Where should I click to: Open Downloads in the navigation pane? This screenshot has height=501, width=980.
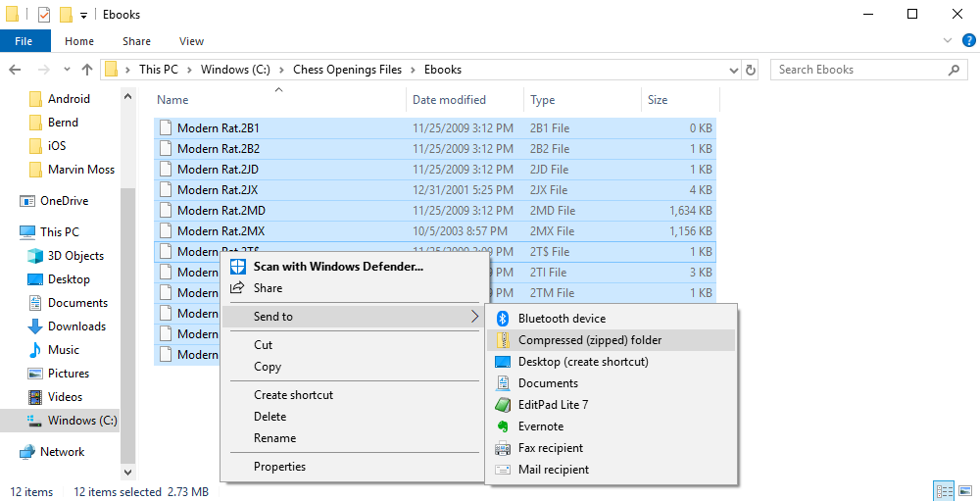(x=76, y=326)
